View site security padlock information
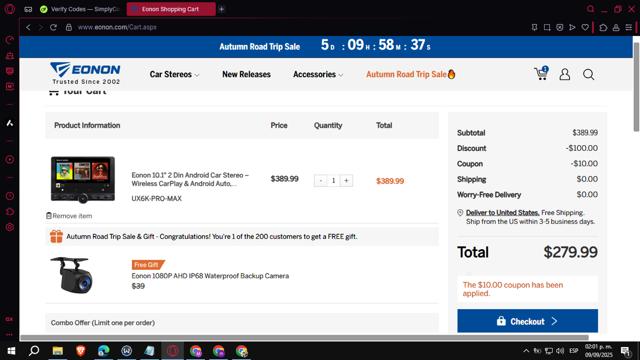Image resolution: width=640 pixels, height=360 pixels. tap(69, 27)
